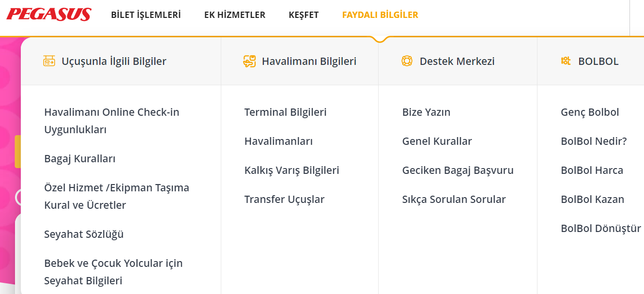
Task: Open Bagaj Kuralları link
Action: pos(80,159)
